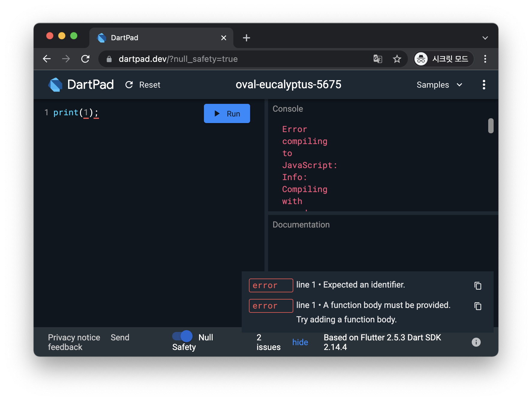The image size is (532, 401).
Task: Click the Flutter 2.5.3 Dart SDK version text
Action: click(382, 342)
